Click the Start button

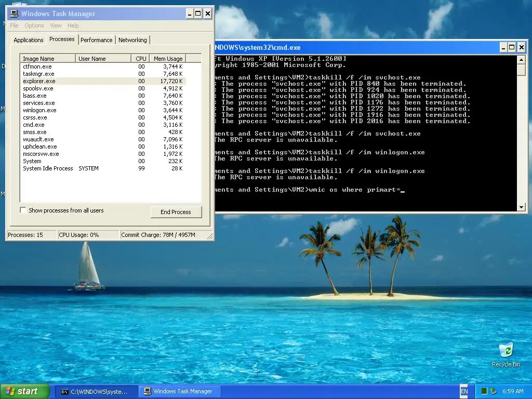pos(24,391)
